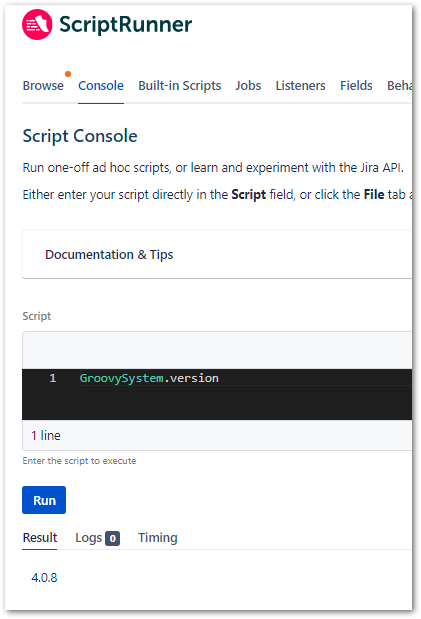This screenshot has height=619, width=421.
Task: Open the Fields tab
Action: point(356,86)
